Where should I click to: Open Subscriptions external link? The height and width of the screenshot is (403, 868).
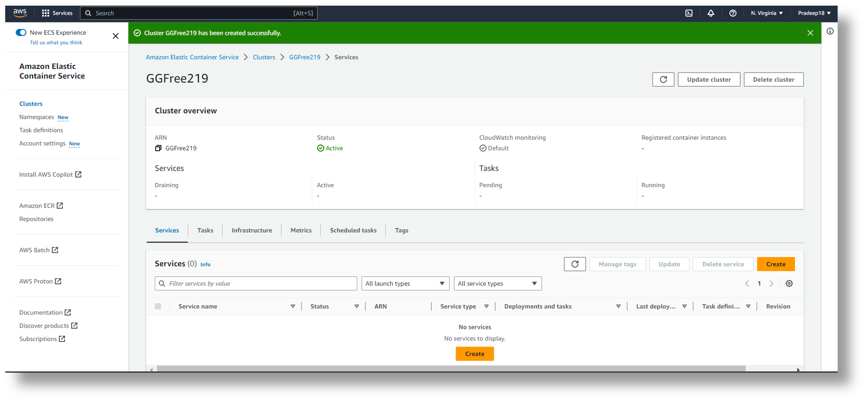coord(42,339)
